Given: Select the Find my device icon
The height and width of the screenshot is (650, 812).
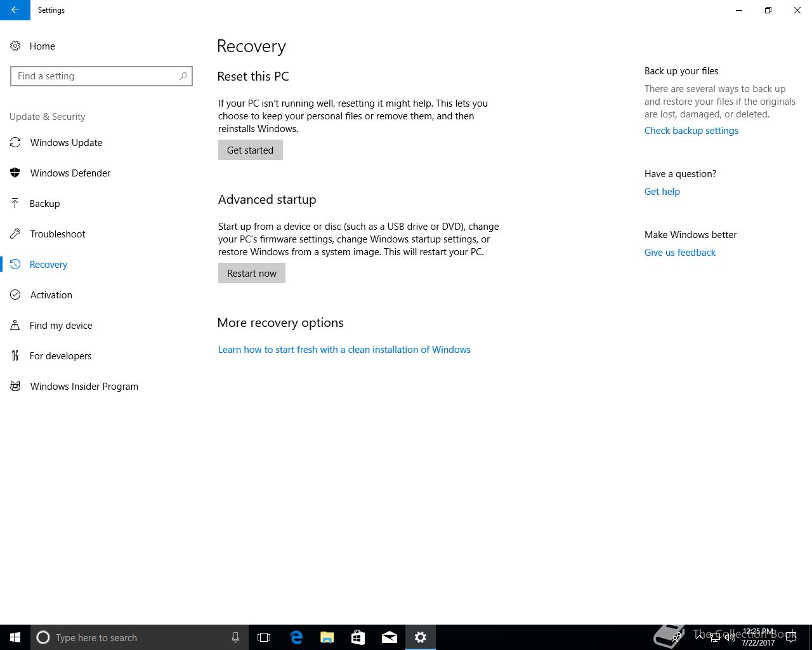Looking at the screenshot, I should (x=15, y=325).
